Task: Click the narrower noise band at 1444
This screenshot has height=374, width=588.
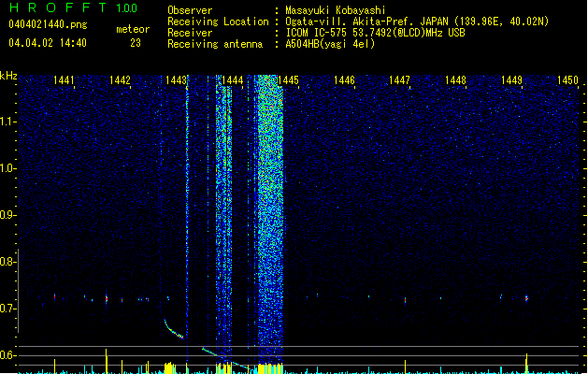Action: point(223,222)
